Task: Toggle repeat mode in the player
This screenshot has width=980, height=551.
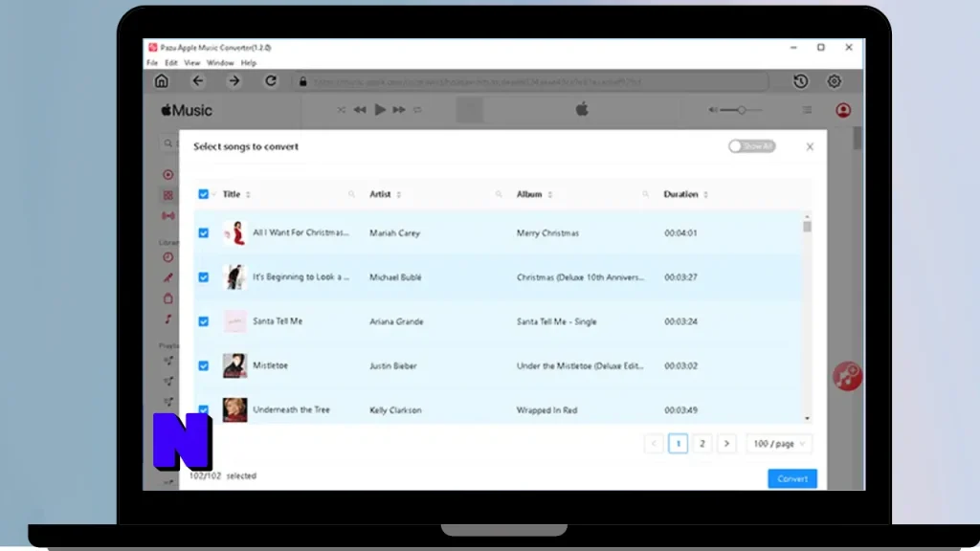Action: coord(417,110)
